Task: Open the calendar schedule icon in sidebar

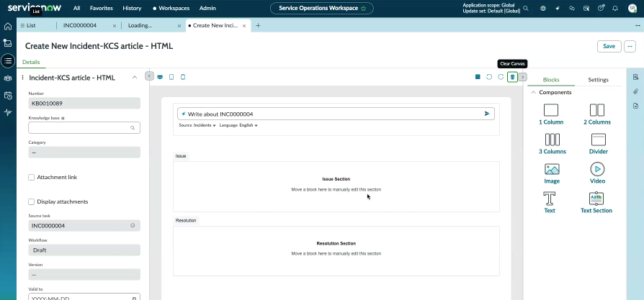Action: (x=7, y=95)
